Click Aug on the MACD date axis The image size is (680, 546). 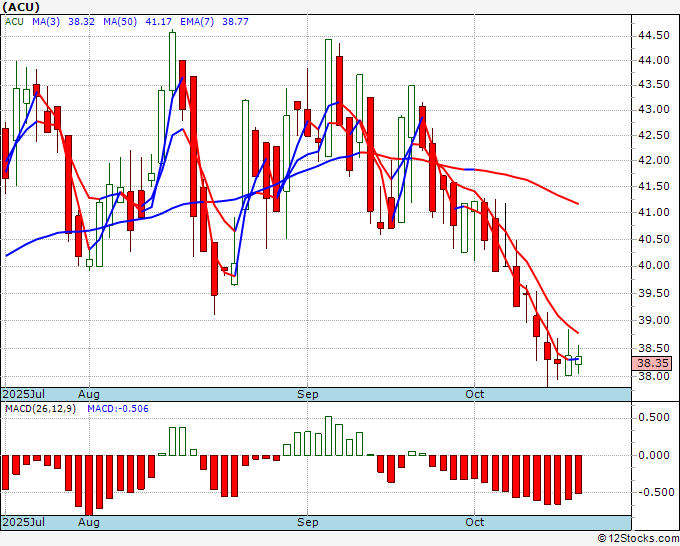point(89,523)
